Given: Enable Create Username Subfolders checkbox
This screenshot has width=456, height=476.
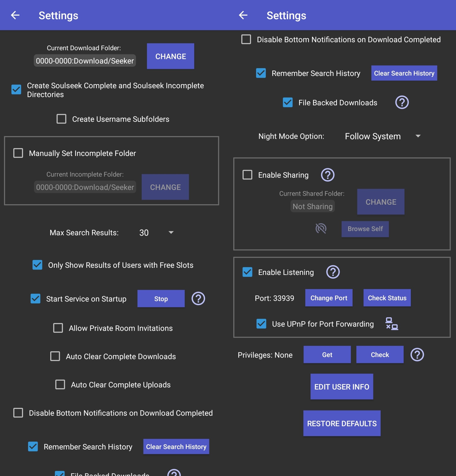Looking at the screenshot, I should [x=61, y=119].
